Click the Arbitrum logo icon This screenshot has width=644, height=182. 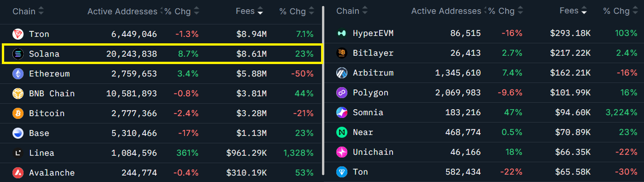tap(342, 73)
